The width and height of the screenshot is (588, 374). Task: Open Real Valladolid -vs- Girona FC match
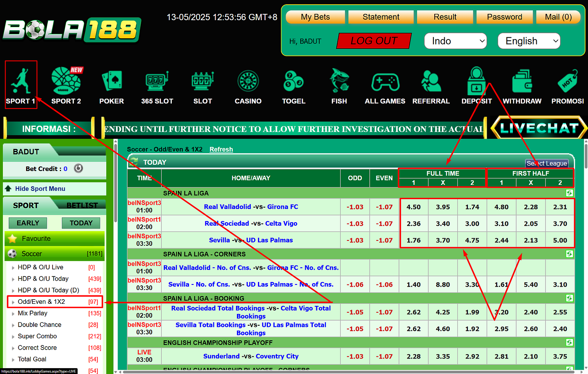point(251,207)
